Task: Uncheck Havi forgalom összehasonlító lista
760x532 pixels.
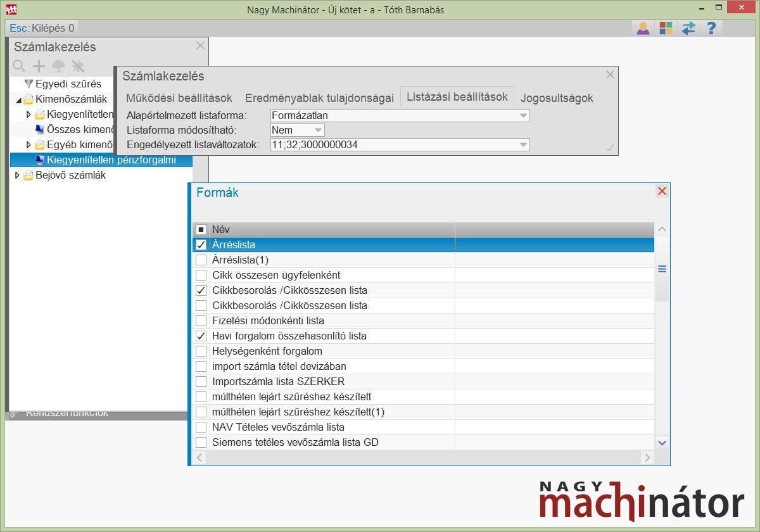Action: click(x=201, y=336)
